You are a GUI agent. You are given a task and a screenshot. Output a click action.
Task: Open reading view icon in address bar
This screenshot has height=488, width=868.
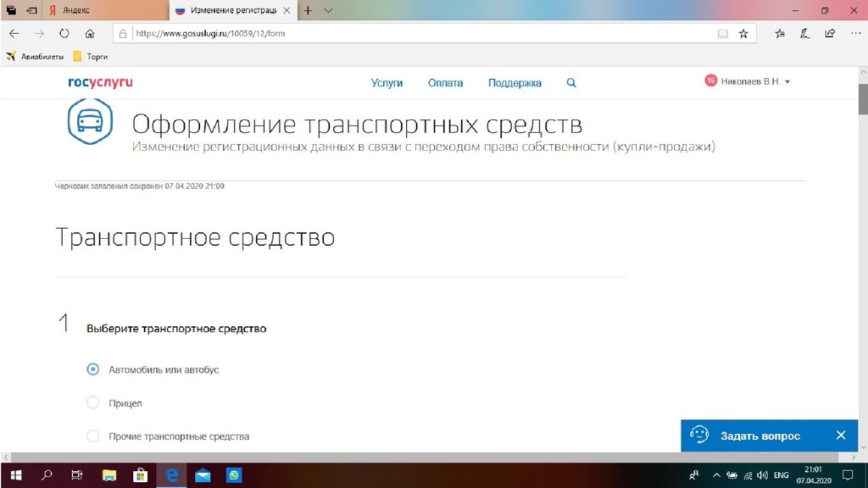coord(722,34)
